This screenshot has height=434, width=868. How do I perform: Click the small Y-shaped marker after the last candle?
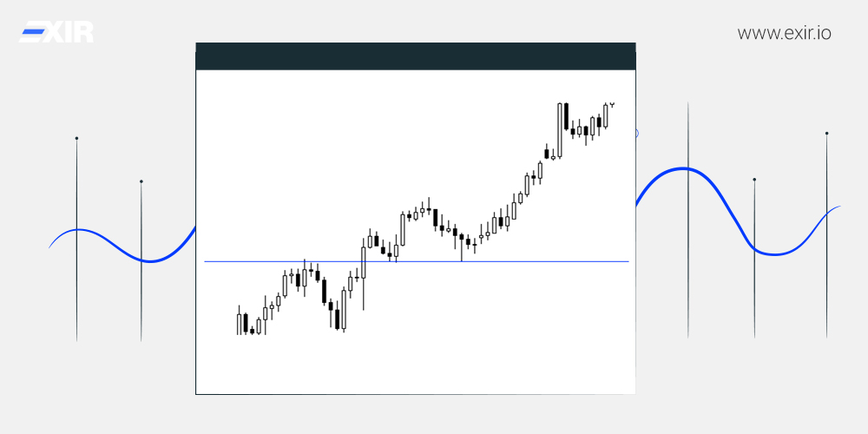click(x=612, y=104)
